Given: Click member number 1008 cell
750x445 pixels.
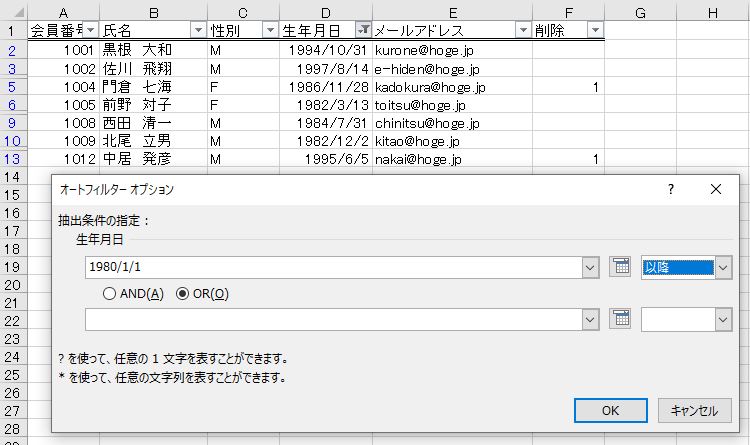Looking at the screenshot, I should coord(63,123).
